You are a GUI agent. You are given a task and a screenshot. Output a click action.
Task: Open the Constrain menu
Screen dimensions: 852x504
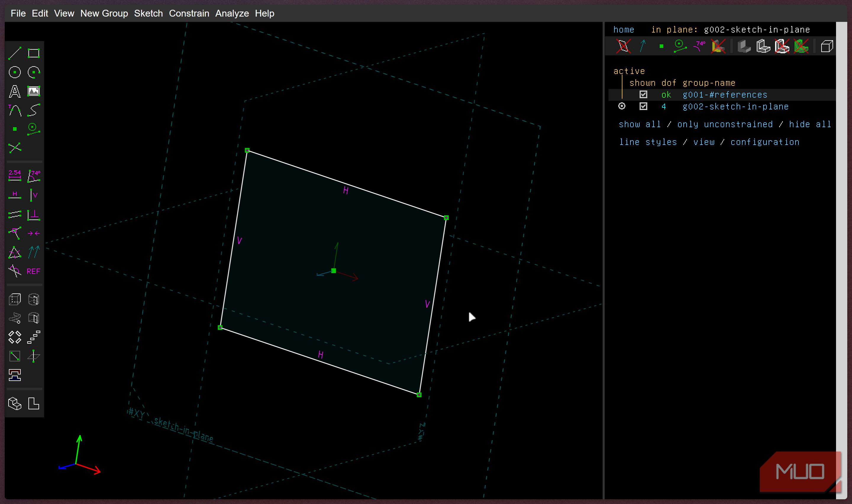[x=189, y=14]
